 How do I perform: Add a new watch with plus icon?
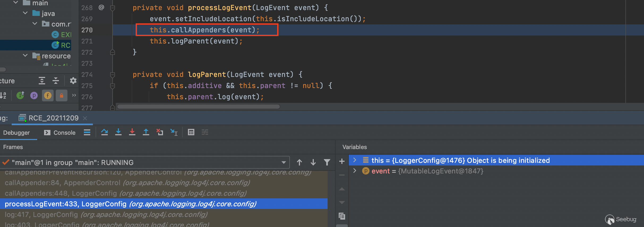[x=342, y=161]
